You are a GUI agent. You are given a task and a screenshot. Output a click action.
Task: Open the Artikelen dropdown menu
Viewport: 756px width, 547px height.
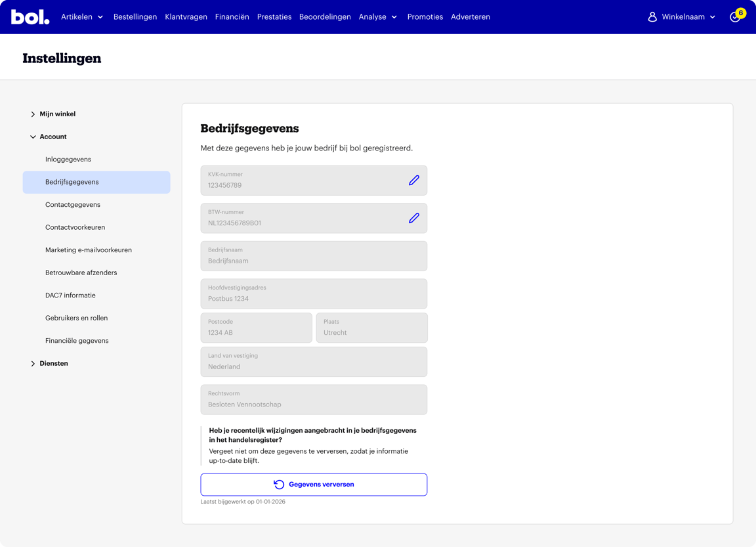(x=82, y=17)
